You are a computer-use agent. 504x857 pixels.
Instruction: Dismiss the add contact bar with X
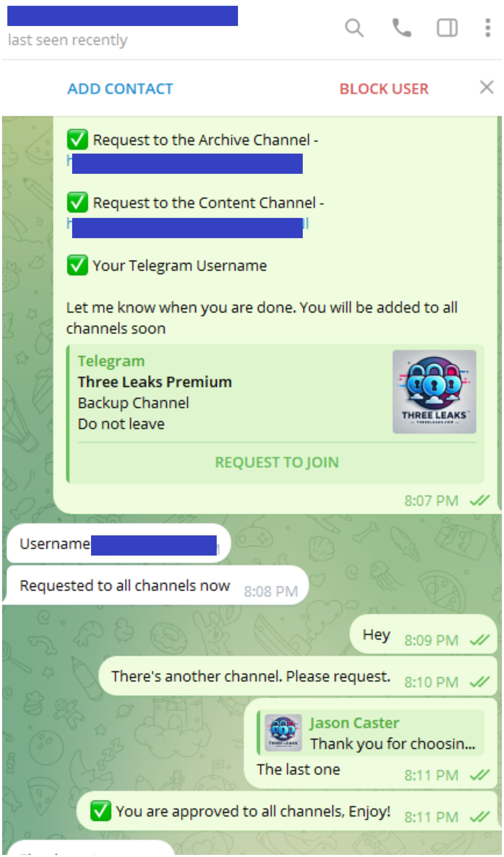pos(487,87)
